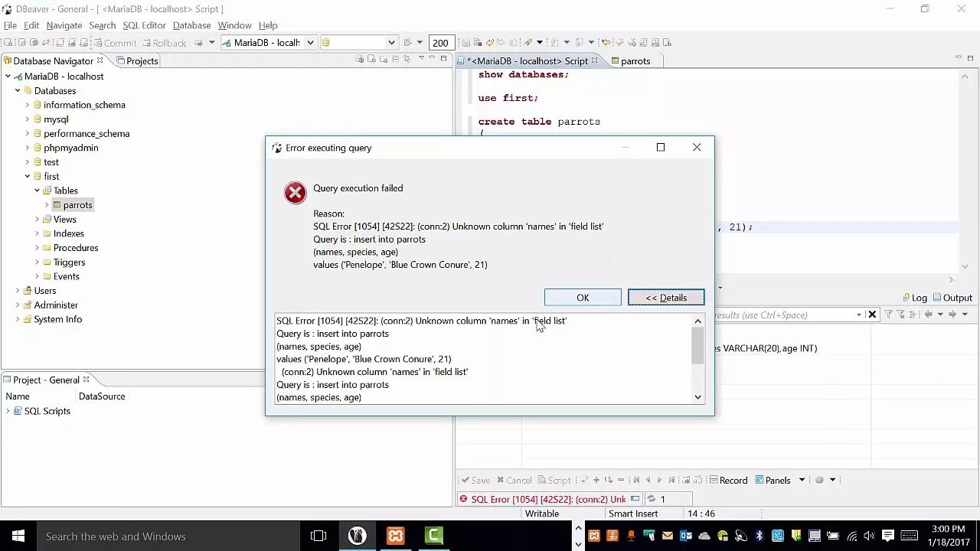
Task: Click the red error icon in dialog
Action: click(295, 193)
